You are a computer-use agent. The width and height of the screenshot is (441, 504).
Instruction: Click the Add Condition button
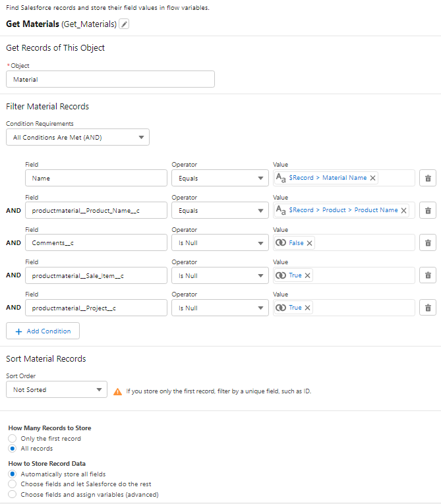[x=43, y=331]
